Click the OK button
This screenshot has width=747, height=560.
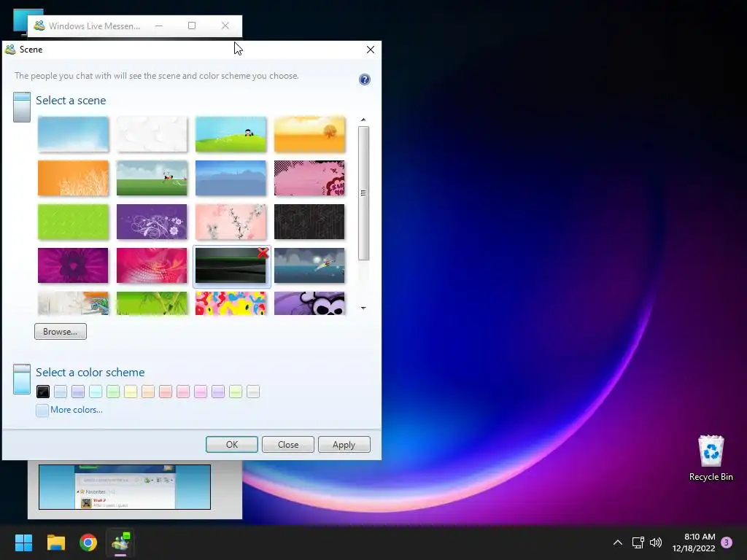point(232,444)
